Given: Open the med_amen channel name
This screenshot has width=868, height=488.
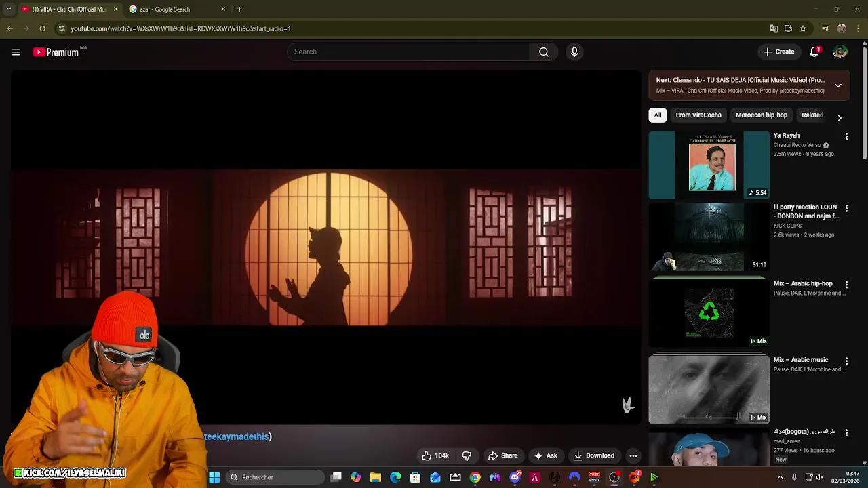Looking at the screenshot, I should (787, 441).
